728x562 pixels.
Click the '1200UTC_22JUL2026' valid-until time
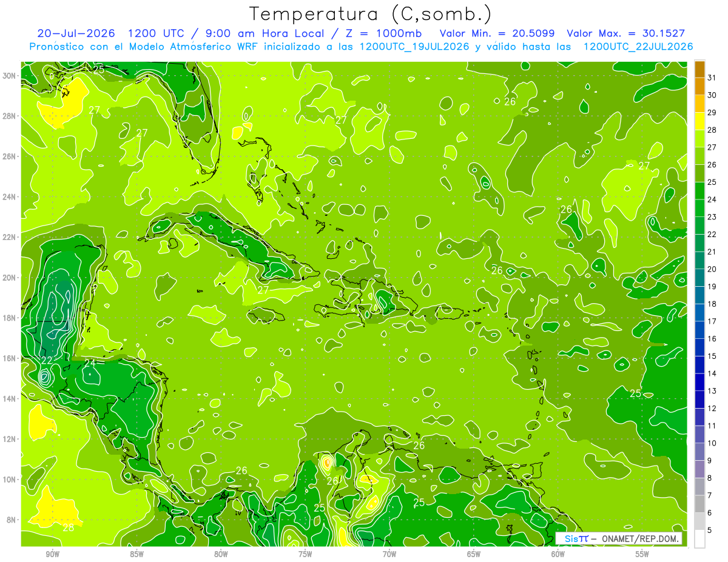[x=638, y=47]
